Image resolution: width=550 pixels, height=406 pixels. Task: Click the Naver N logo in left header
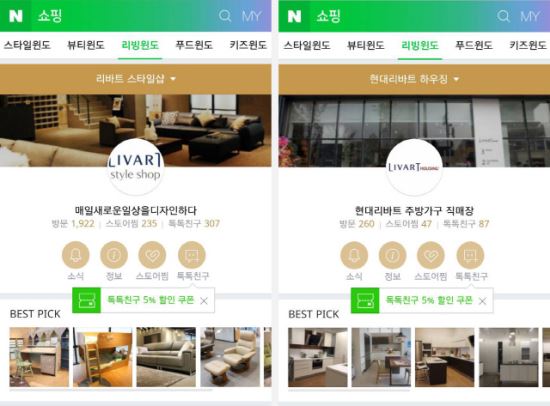(15, 16)
